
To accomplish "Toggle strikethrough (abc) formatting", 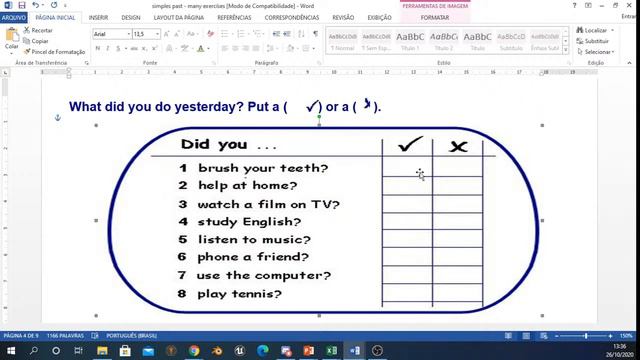I will (134, 49).
